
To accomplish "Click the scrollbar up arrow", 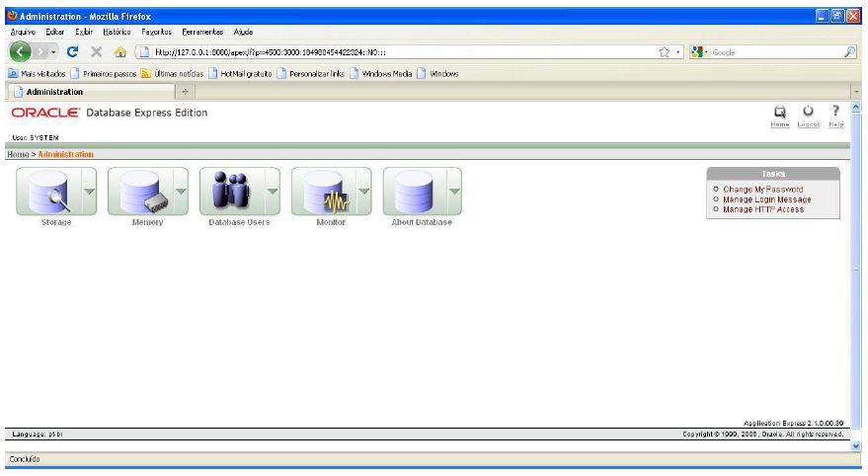I will [856, 108].
